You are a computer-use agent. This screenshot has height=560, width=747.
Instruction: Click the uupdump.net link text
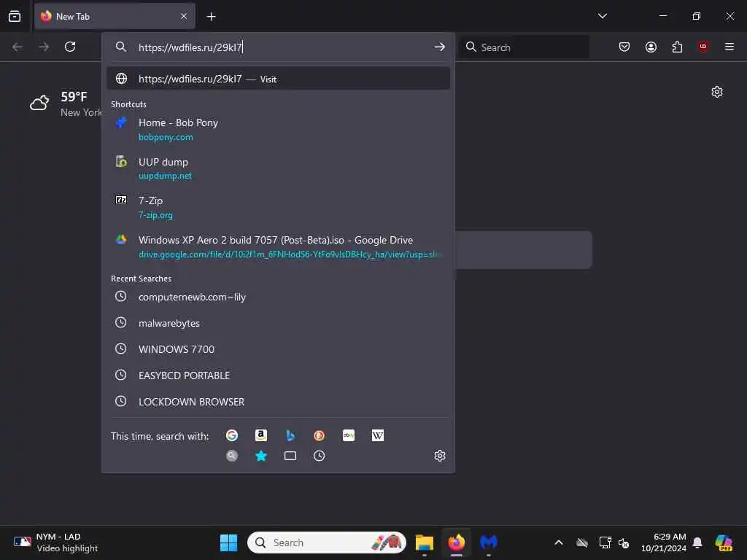pyautogui.click(x=166, y=176)
